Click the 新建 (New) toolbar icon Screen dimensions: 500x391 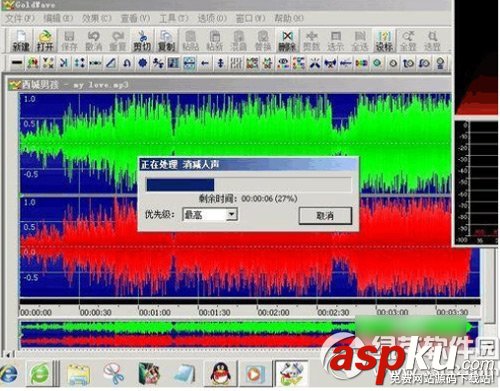[21, 41]
